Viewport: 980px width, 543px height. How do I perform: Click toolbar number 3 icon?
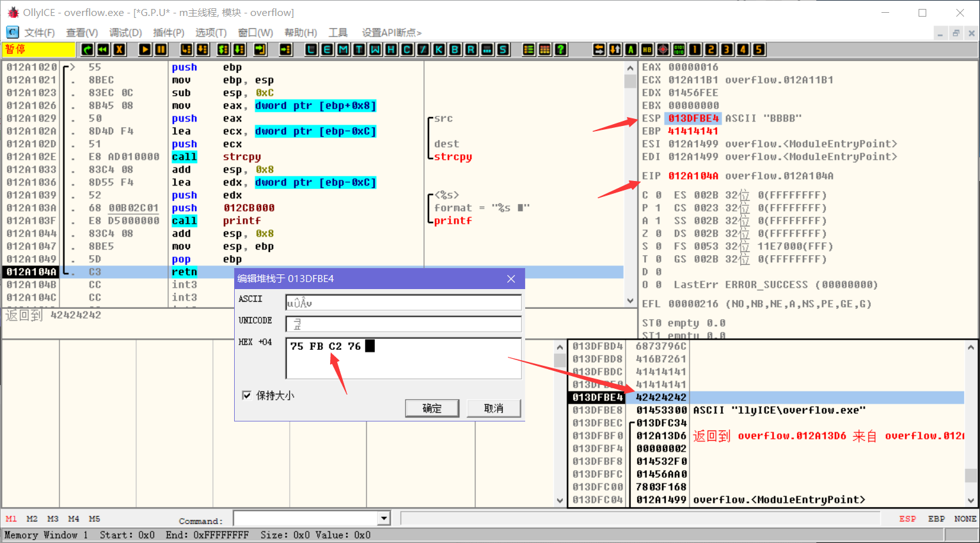coord(727,49)
